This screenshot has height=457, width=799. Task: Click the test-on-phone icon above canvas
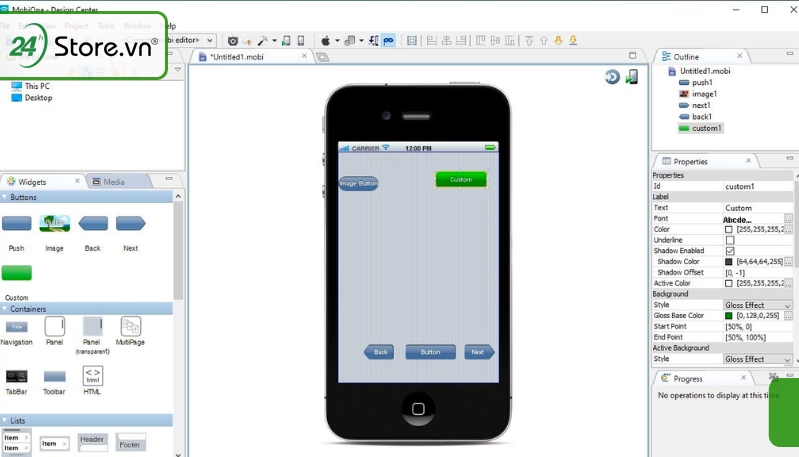click(x=632, y=77)
